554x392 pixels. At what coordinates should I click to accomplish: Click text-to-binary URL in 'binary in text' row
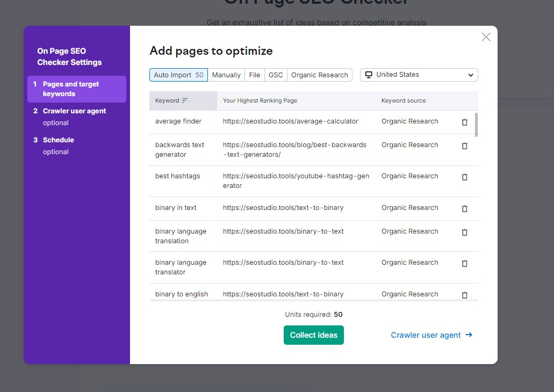tap(283, 208)
